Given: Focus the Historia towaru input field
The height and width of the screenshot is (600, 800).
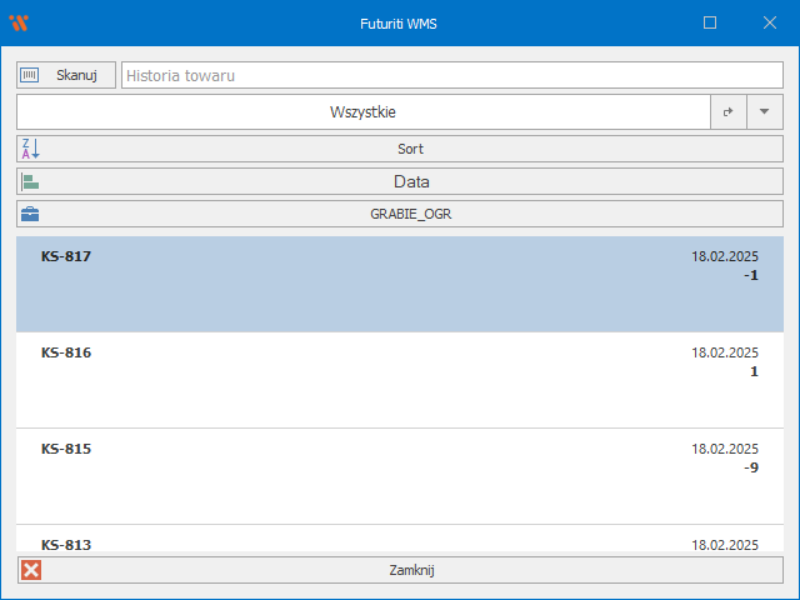Looking at the screenshot, I should 450,75.
